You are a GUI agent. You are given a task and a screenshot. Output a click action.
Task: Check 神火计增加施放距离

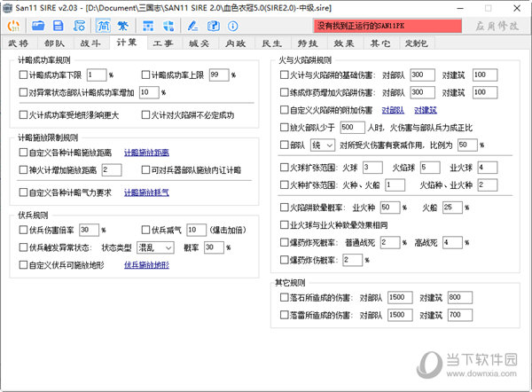click(x=23, y=169)
